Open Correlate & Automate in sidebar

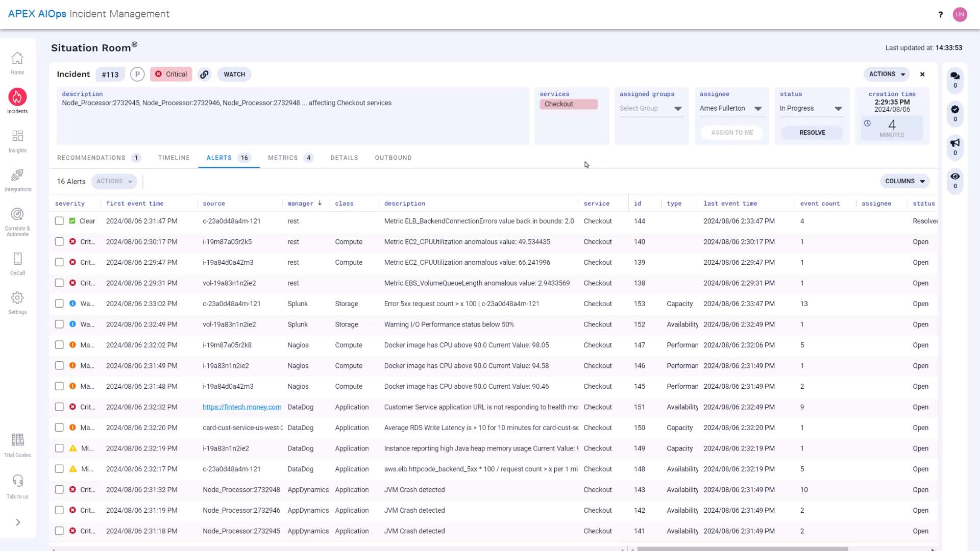[17, 214]
